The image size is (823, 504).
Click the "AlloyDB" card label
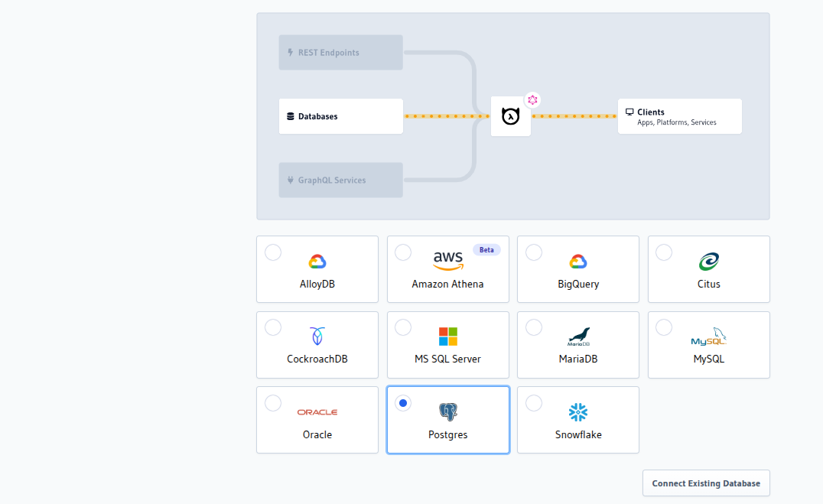click(317, 284)
